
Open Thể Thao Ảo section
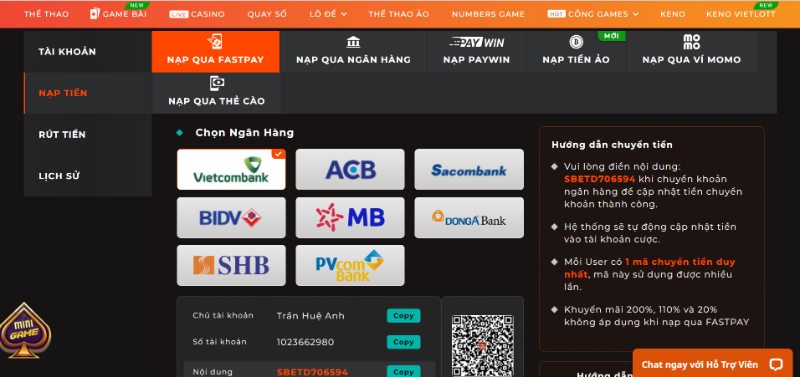398,14
